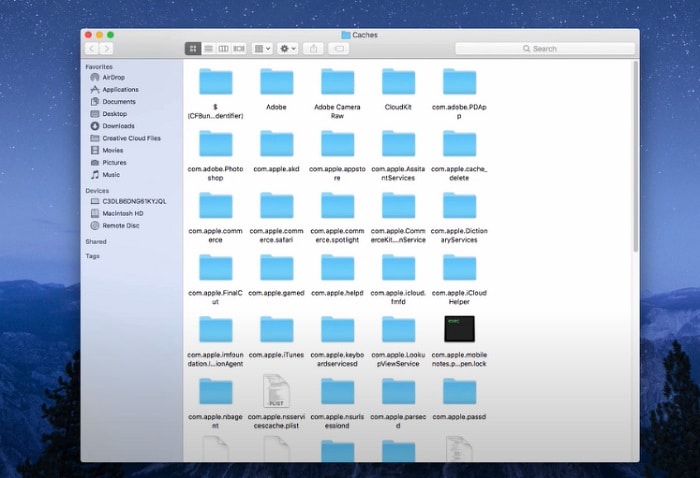
Task: Select the com.apple.DictionaryServices folder
Action: tap(459, 206)
